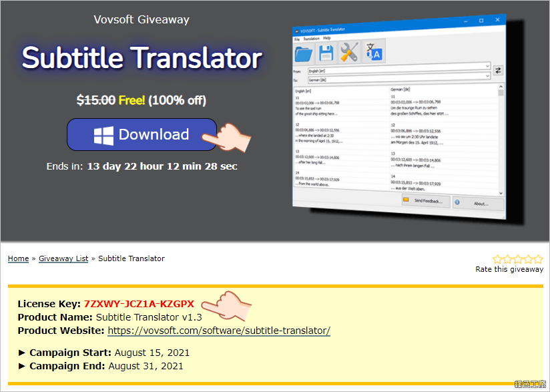Viewport: 550px width, 392px height.
Task: Click the Save subtitle icon
Action: tap(327, 51)
